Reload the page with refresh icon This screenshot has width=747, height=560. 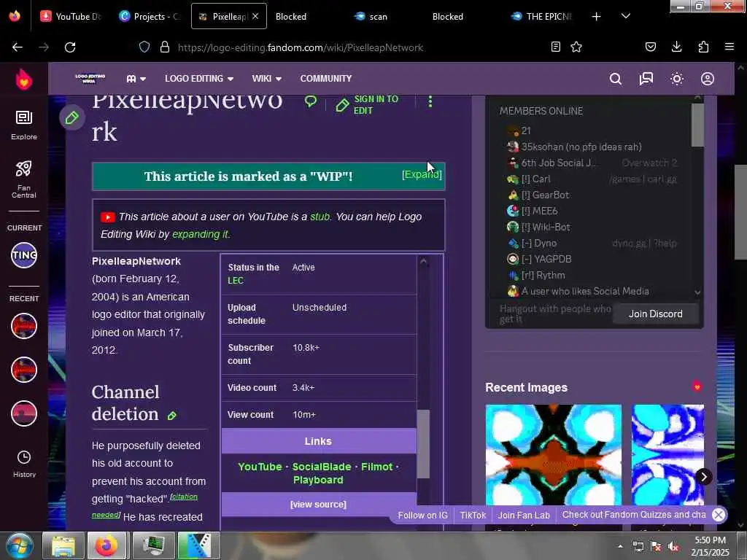(70, 47)
